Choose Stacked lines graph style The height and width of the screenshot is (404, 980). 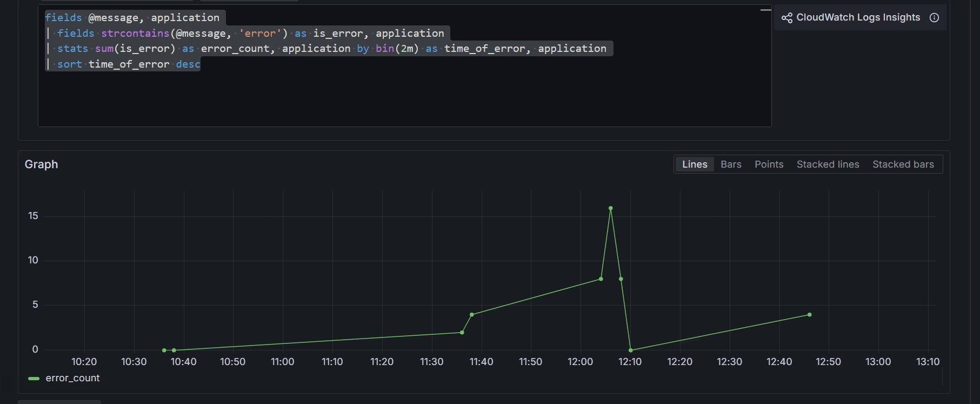click(828, 164)
